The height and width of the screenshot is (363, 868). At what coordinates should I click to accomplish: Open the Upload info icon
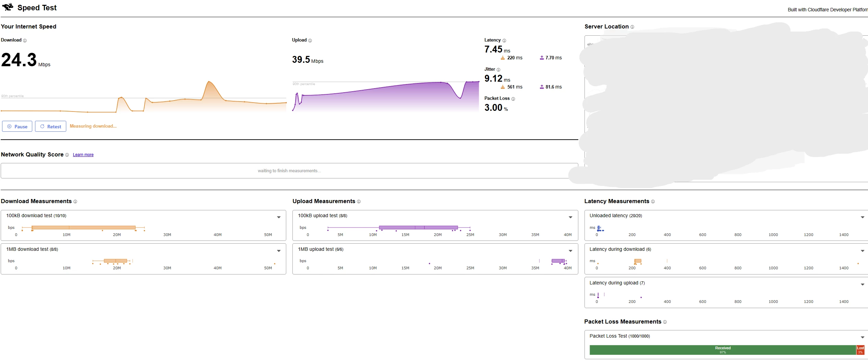pos(310,40)
